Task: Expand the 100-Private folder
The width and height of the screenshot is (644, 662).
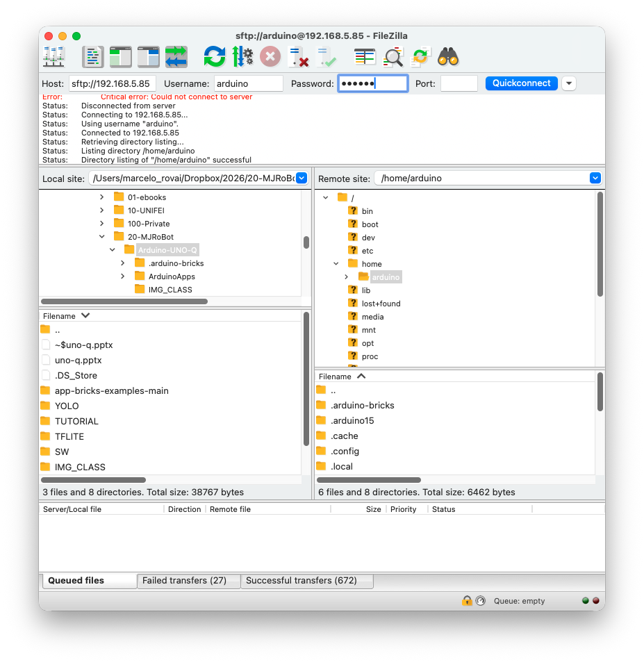Action: tap(101, 224)
